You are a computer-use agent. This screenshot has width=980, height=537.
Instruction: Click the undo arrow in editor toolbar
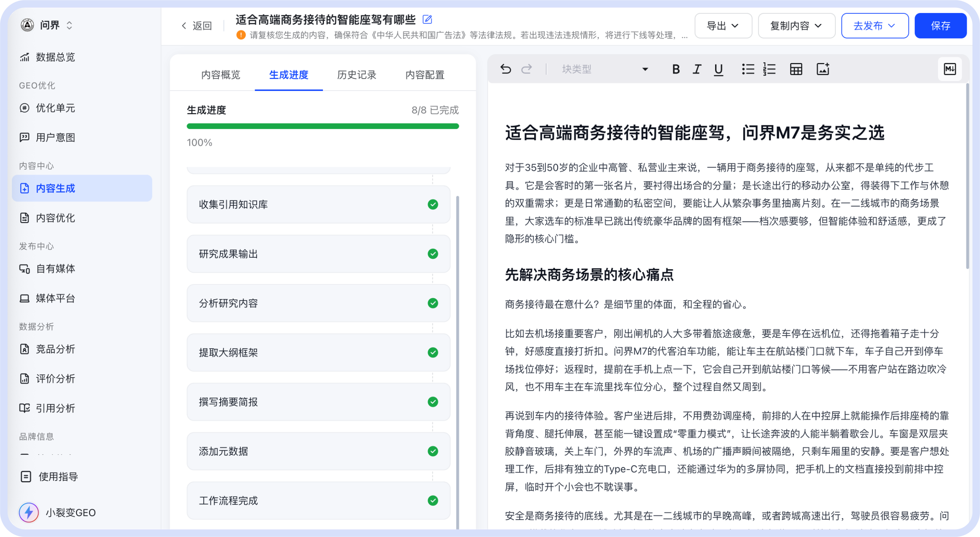click(x=506, y=69)
